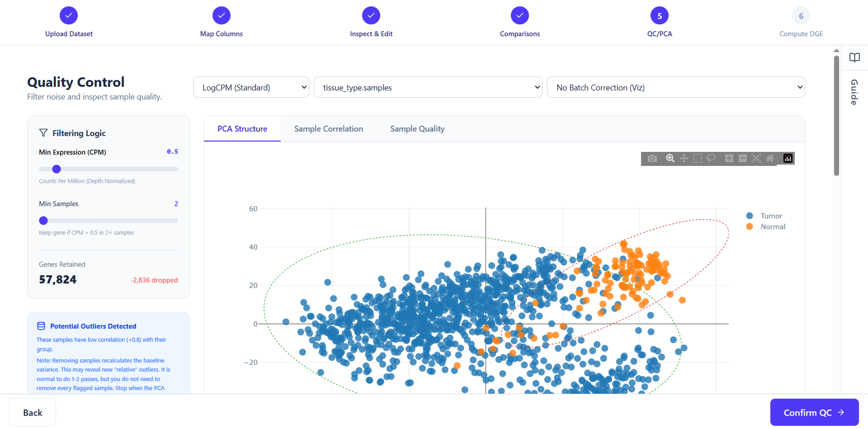Click the Compute DGE step label
Image resolution: width=868 pixels, height=429 pixels.
click(801, 34)
